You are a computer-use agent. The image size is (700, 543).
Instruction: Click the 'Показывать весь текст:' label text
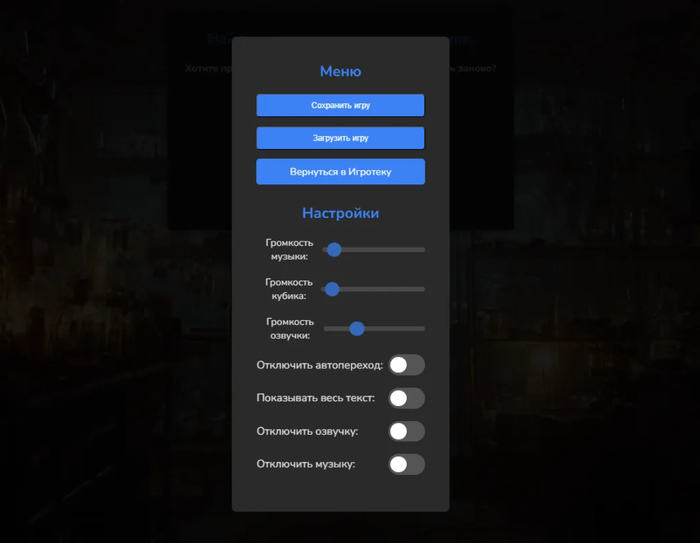(x=315, y=398)
